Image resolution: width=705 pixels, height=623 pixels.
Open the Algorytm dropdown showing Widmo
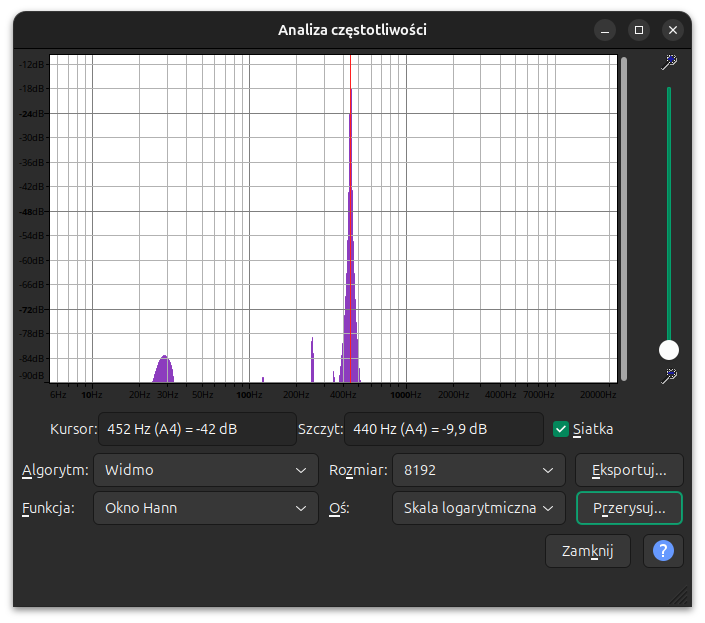click(x=205, y=470)
